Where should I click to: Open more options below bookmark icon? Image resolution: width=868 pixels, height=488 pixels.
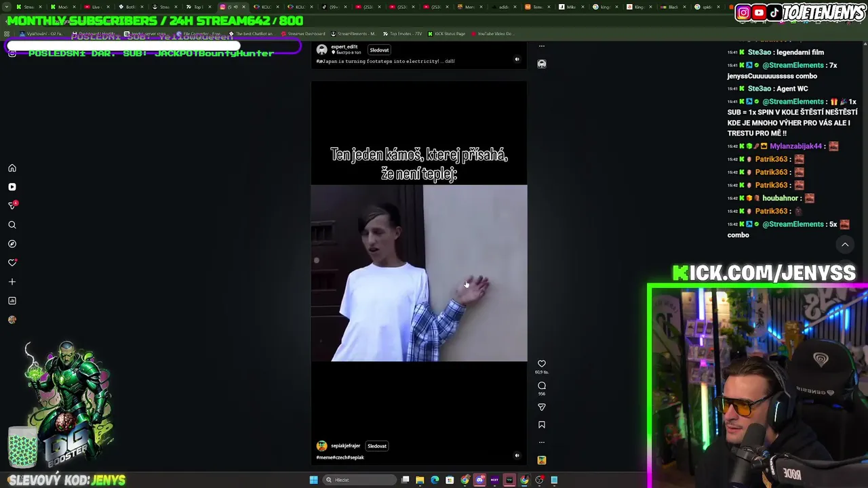542,442
